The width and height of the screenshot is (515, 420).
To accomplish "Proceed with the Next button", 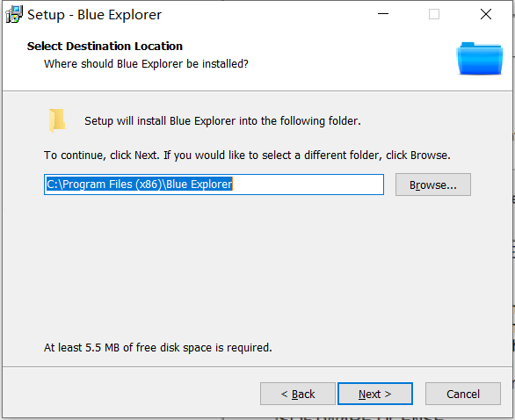I will 375,394.
